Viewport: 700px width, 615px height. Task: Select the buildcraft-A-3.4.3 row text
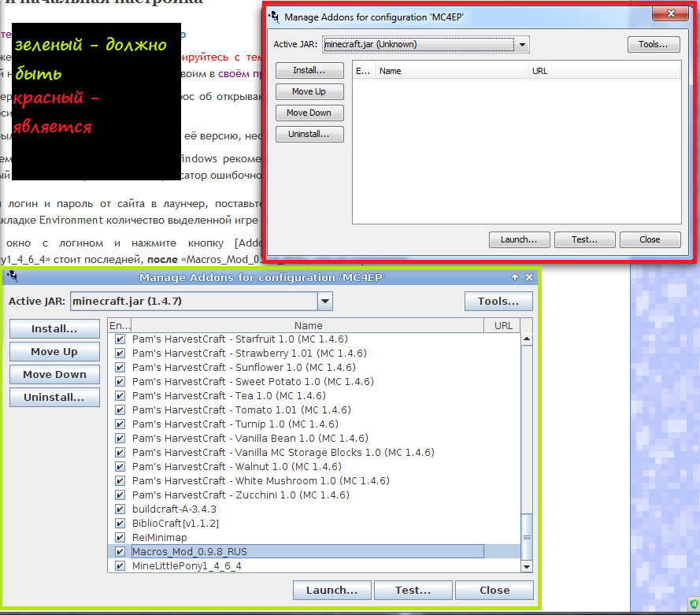(174, 509)
